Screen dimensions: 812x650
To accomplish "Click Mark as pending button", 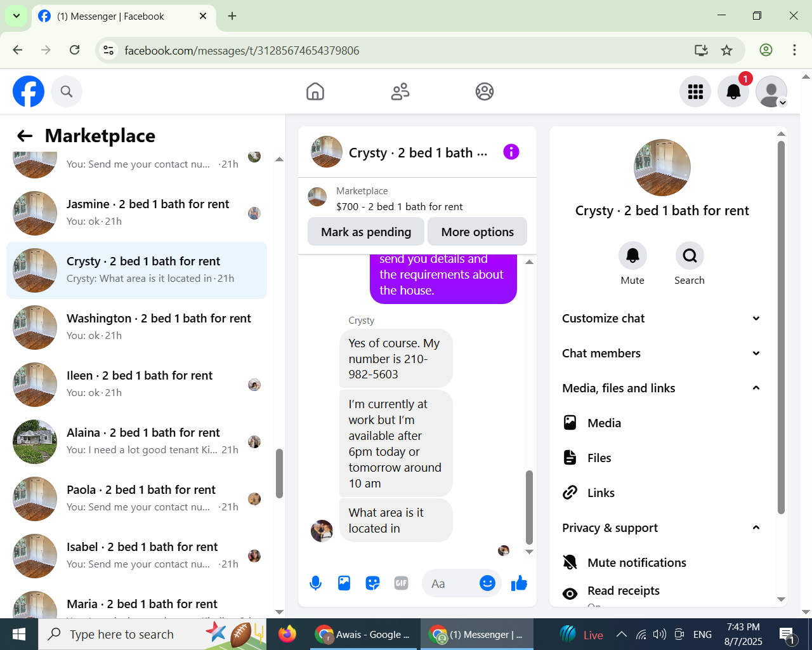I will tap(366, 232).
